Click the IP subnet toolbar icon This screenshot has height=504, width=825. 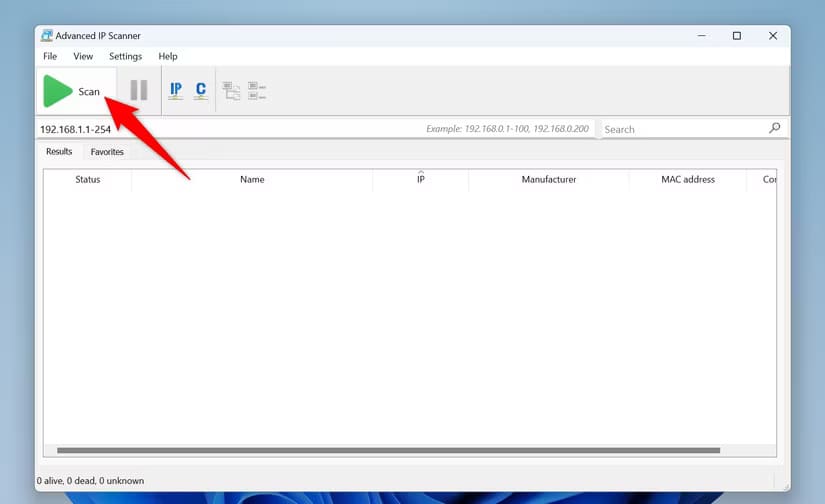coord(176,91)
